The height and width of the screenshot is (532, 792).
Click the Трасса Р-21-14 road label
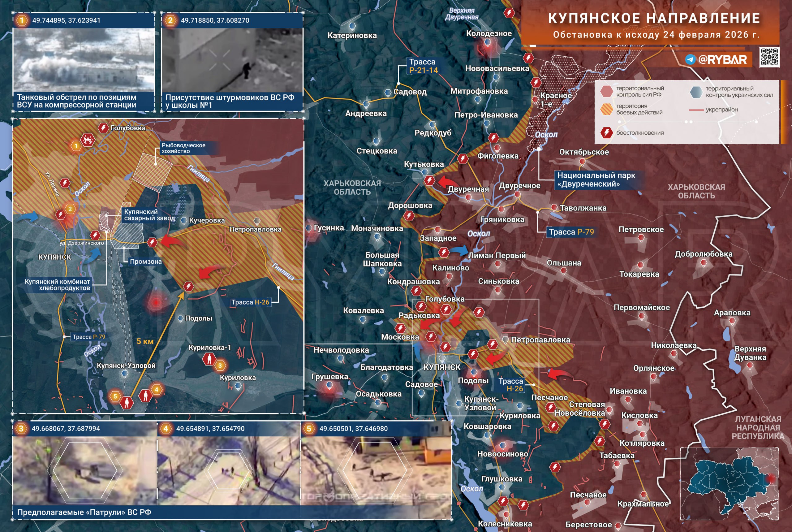(423, 66)
